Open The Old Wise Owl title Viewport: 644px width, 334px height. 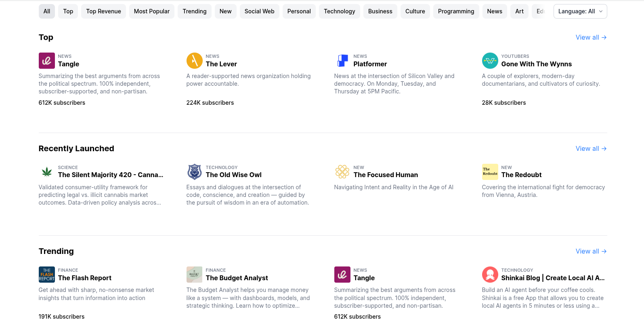(x=234, y=175)
